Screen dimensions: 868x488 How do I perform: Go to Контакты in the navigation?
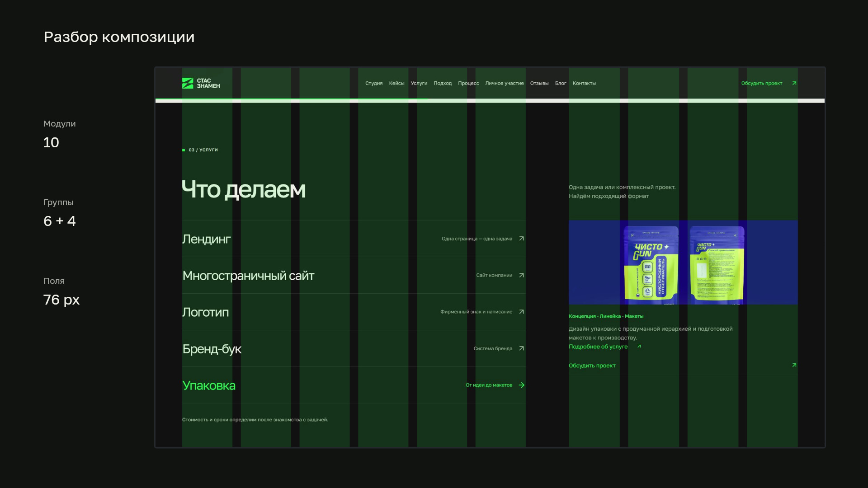(584, 83)
